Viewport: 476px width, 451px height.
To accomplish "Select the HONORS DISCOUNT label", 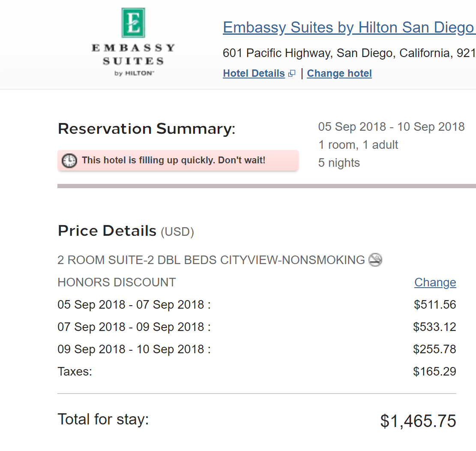I will click(x=116, y=282).
